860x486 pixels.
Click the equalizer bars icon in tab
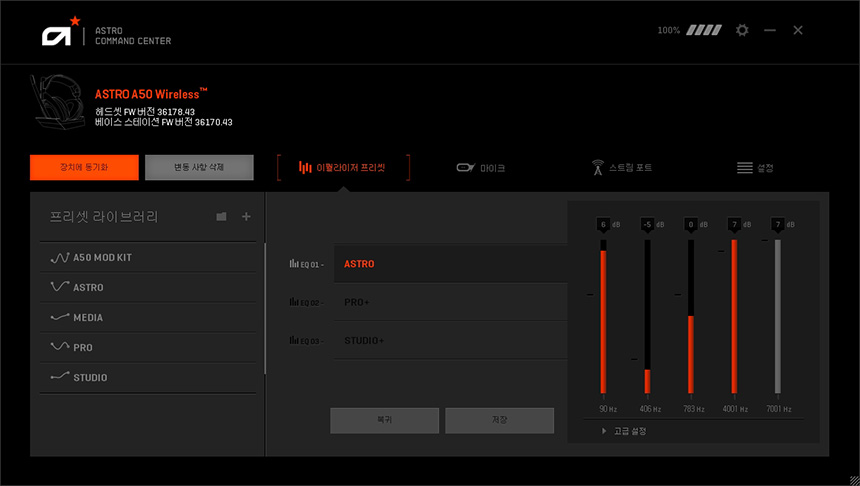point(305,167)
